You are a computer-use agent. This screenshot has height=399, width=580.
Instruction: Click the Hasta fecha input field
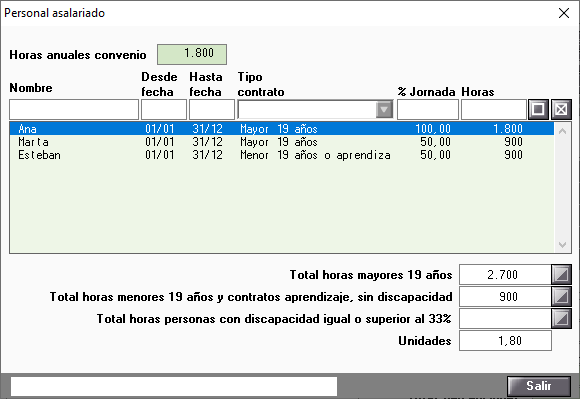point(212,109)
